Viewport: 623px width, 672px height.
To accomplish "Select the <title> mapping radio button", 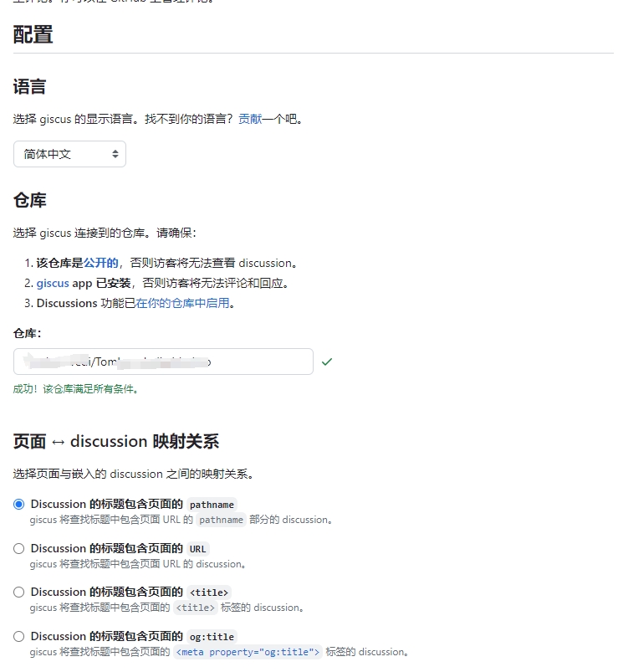I will point(19,592).
